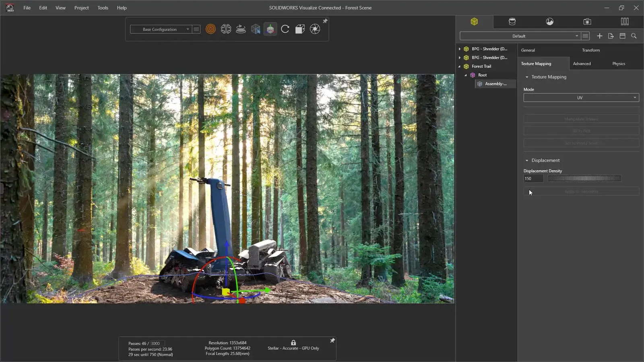Click the yellow gizmo center handle in viewport

click(226, 291)
